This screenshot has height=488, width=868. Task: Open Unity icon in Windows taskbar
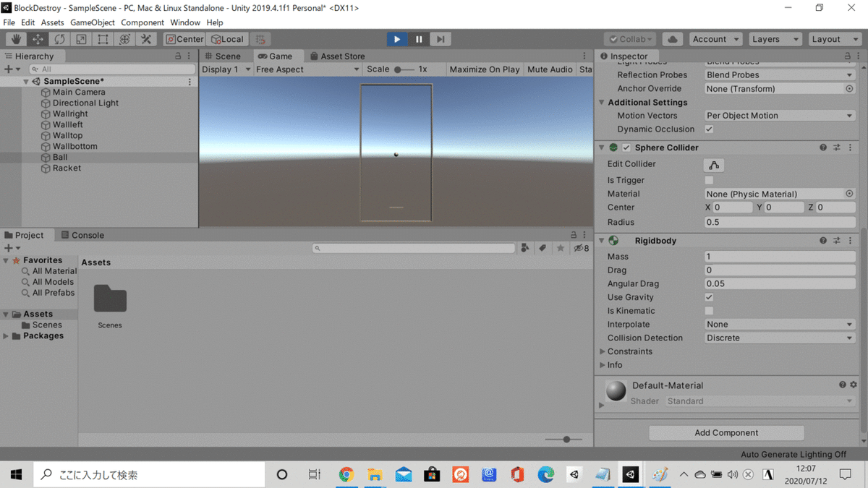pyautogui.click(x=631, y=474)
